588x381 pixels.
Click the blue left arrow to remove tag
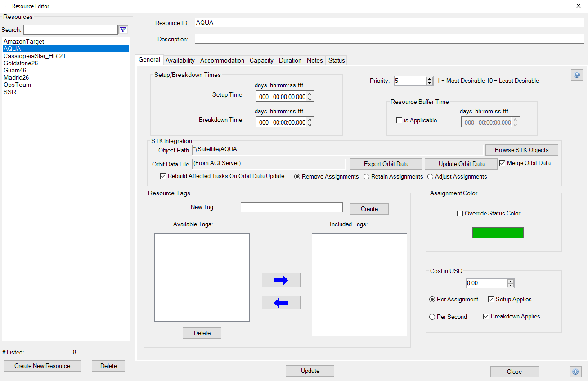tap(281, 303)
